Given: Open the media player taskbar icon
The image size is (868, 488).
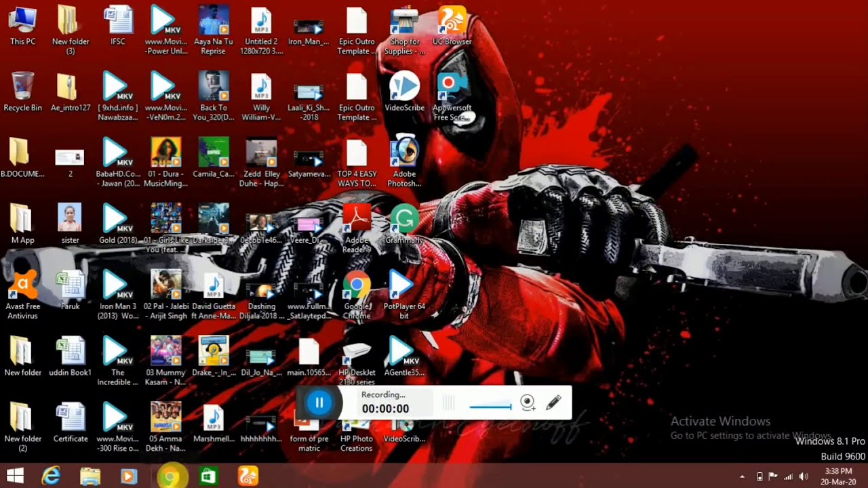Looking at the screenshot, I should coord(129,476).
